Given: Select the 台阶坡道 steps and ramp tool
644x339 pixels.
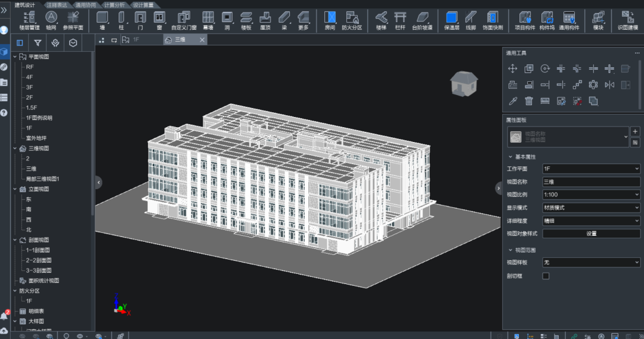Looking at the screenshot, I should [x=422, y=20].
